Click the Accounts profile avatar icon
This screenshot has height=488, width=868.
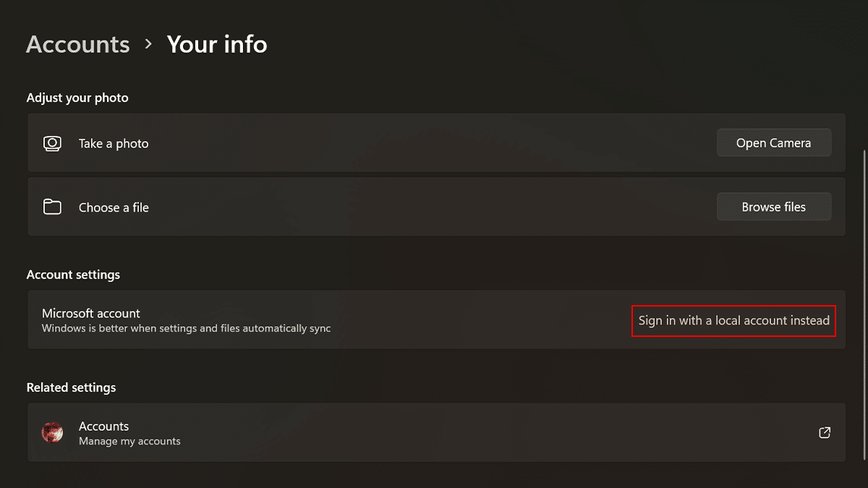click(x=52, y=432)
